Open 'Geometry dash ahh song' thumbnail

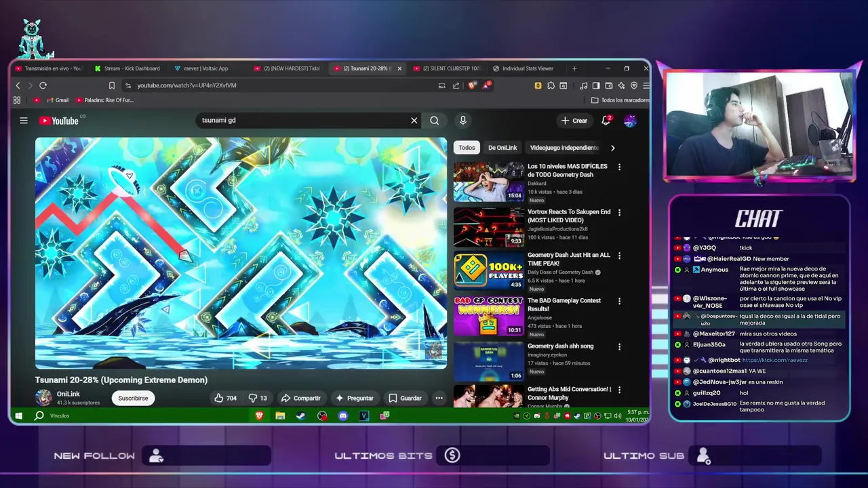[x=488, y=361]
